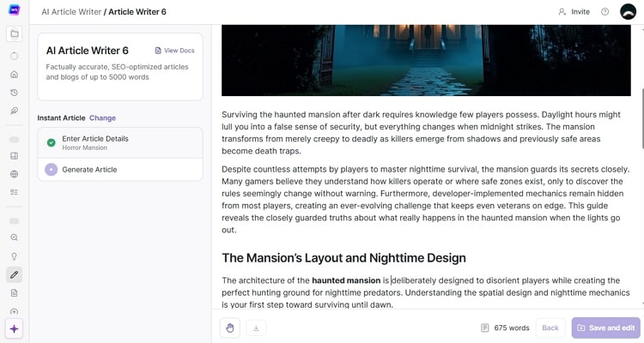
Task: Click the paragraph starting Surviving the haunted mansion
Action: [x=421, y=133]
